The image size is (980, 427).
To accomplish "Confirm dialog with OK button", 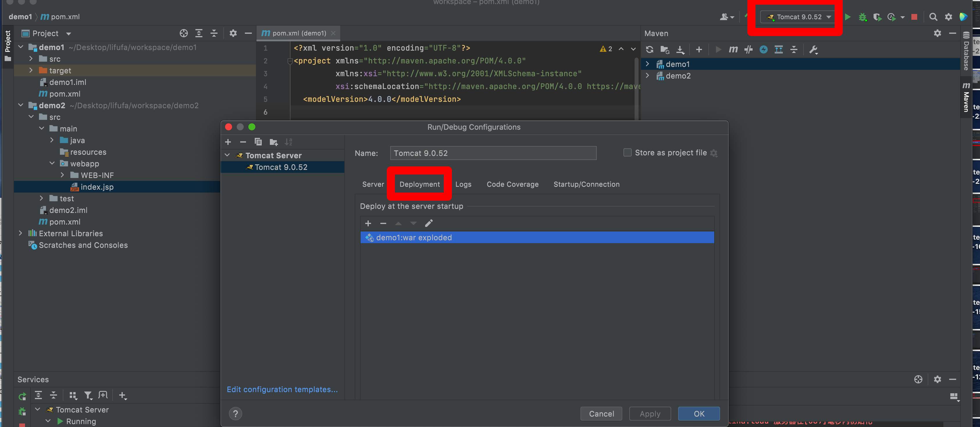I will tap(699, 414).
